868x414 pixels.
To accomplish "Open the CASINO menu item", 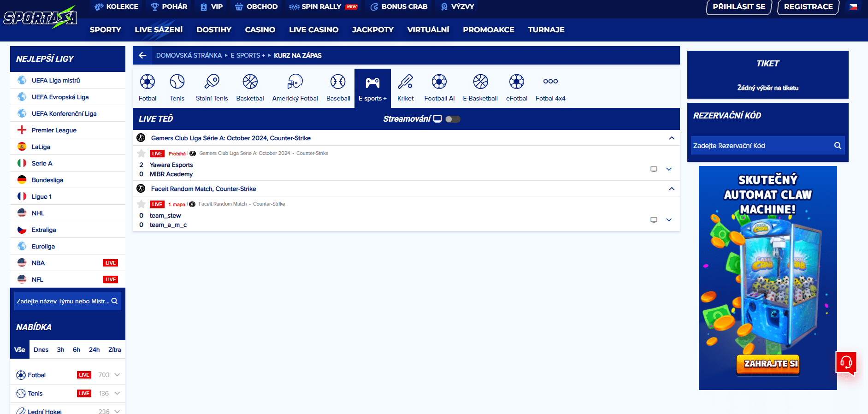I will click(260, 30).
